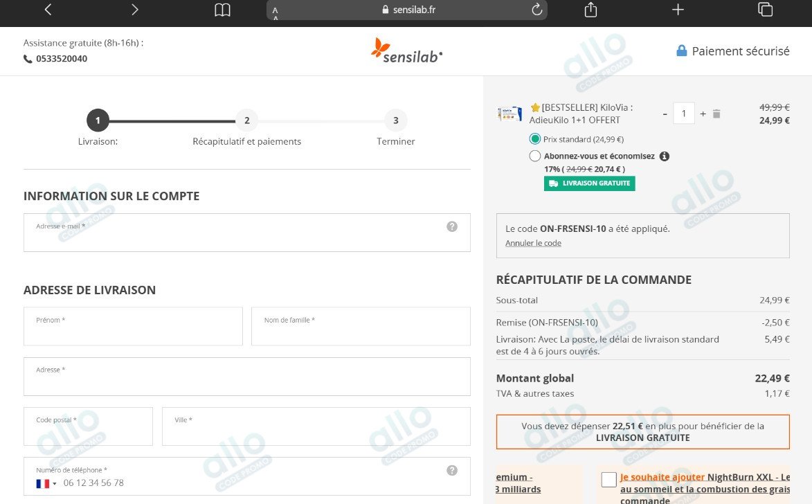The height and width of the screenshot is (504, 812).
Task: Click step 3 Terminer circle
Action: pos(396,120)
